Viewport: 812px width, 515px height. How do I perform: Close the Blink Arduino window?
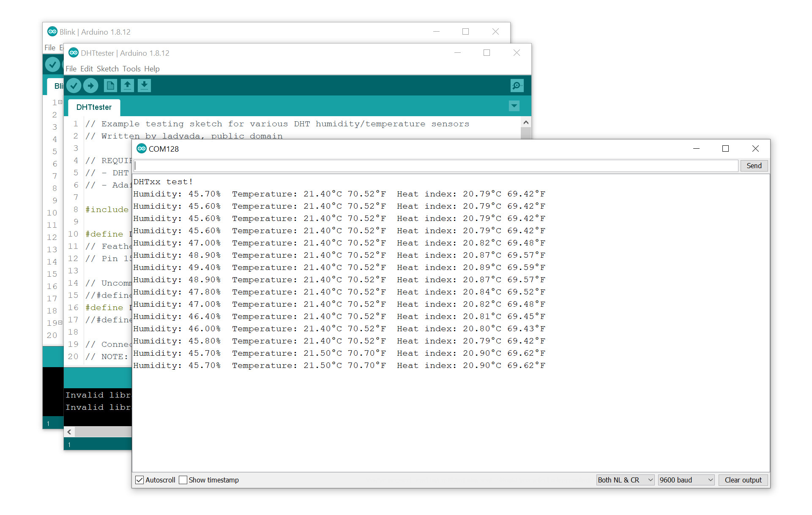point(495,32)
